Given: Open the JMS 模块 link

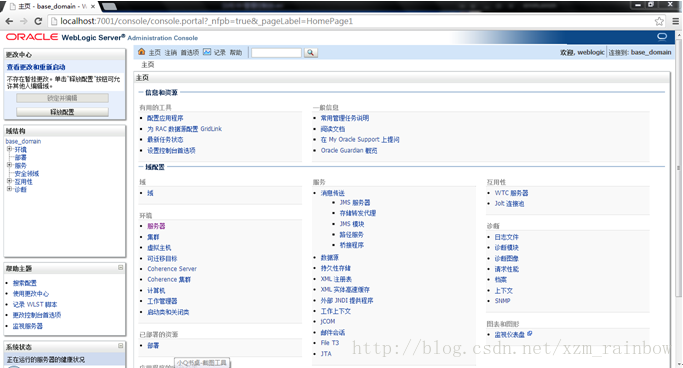Looking at the screenshot, I should coord(352,224).
